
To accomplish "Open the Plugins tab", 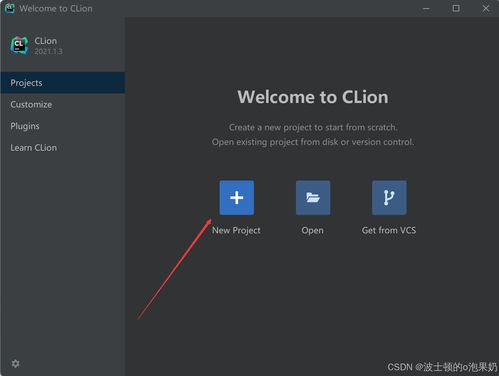I will pos(63,126).
